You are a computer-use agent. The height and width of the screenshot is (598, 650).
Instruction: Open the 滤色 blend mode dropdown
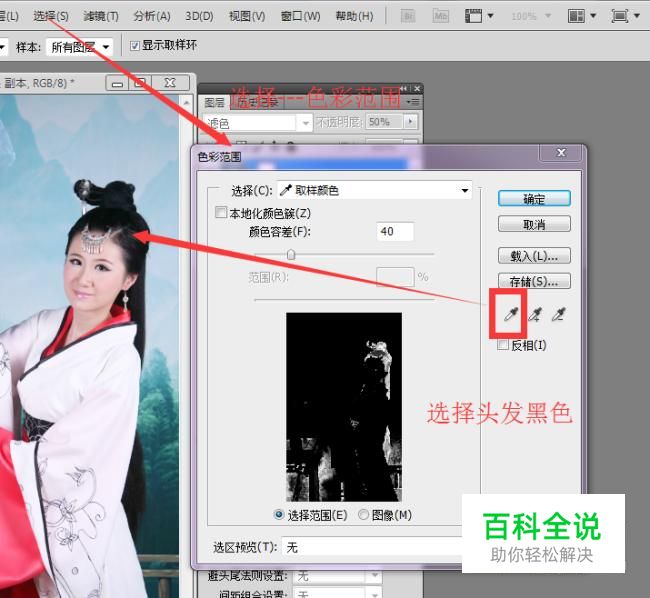257,123
